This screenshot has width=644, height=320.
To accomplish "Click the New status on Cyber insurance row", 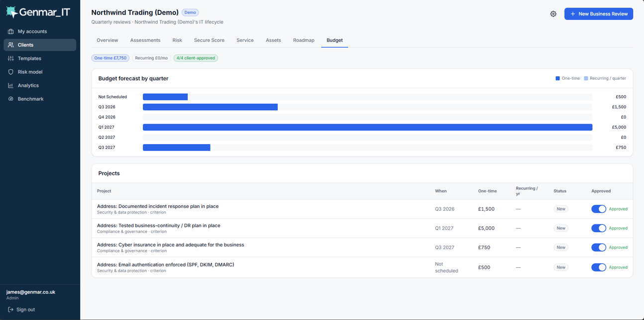I will (561, 247).
